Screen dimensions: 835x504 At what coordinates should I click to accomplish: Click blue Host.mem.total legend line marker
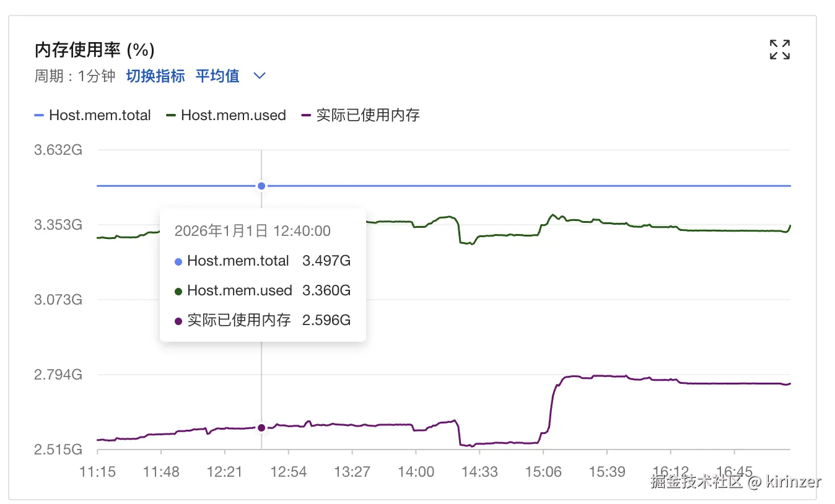pyautogui.click(x=40, y=115)
